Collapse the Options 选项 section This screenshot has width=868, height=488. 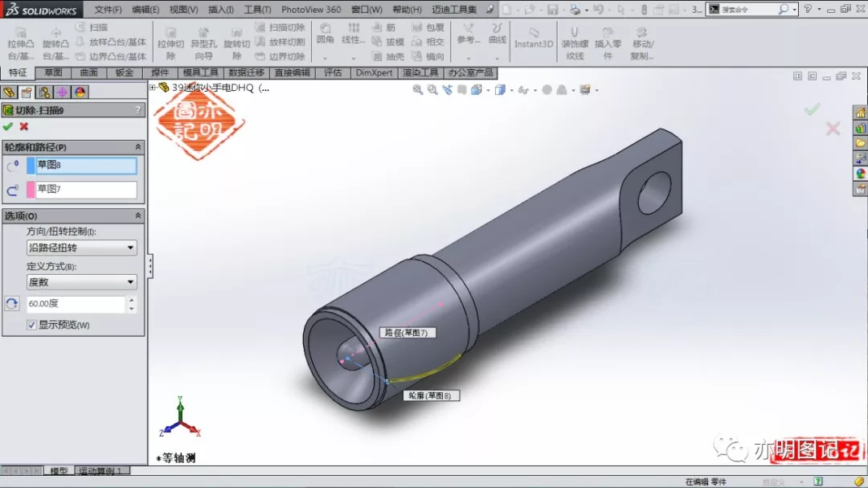(138, 216)
